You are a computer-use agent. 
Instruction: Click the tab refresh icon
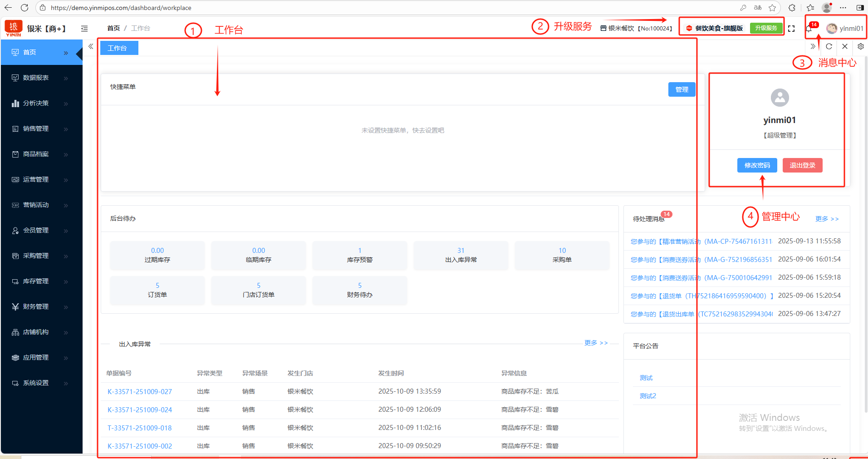(829, 46)
